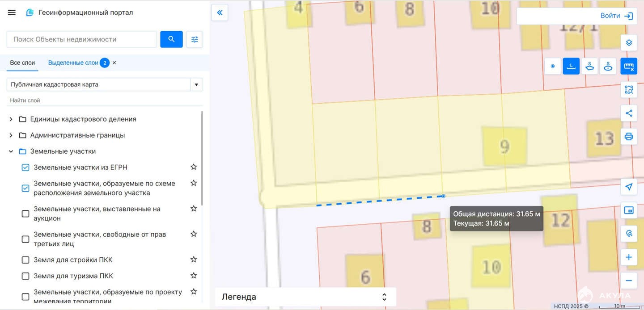Expand Единицы кадастрового деления folder
This screenshot has height=310, width=644.
11,119
